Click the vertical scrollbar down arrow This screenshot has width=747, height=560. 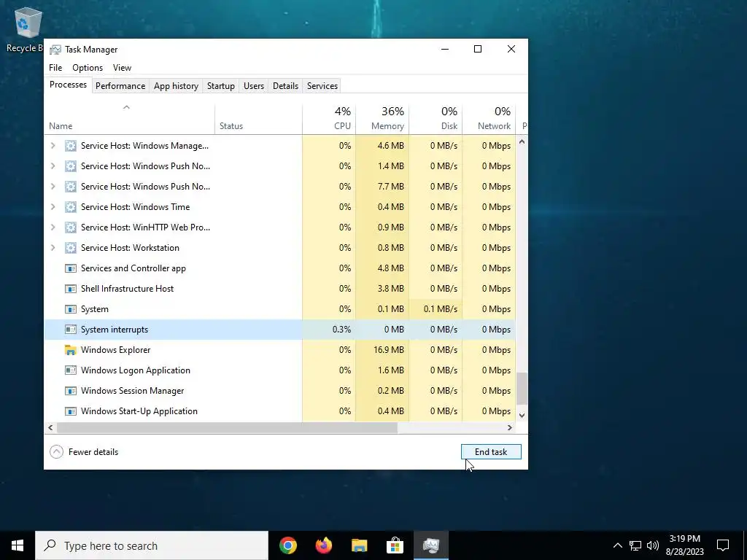[x=522, y=415]
